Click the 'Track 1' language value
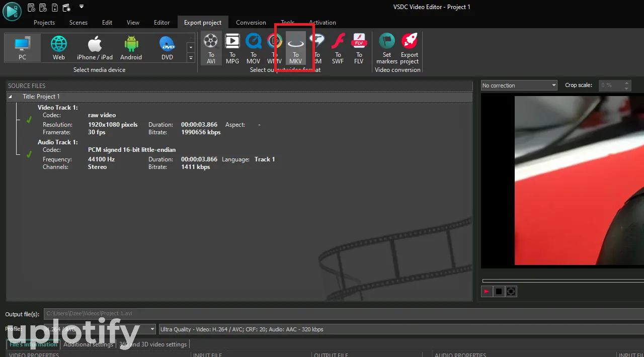Screen dimensions: 644x357 [x=265, y=159]
